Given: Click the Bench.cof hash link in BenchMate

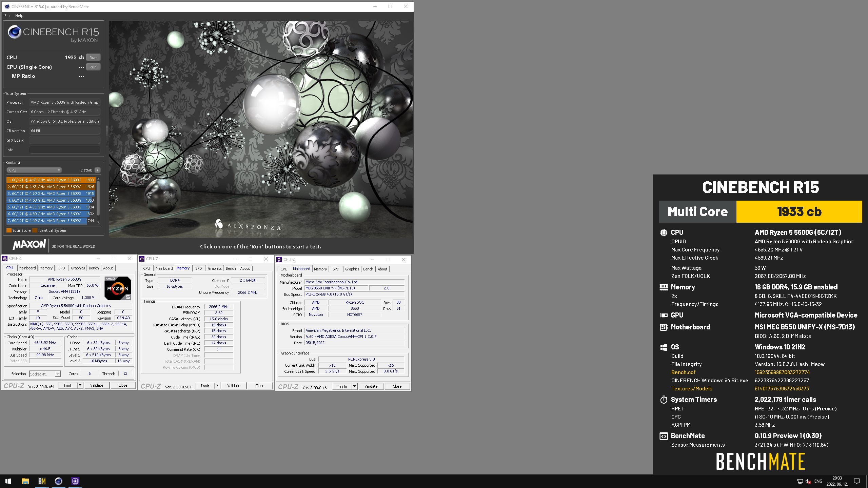Looking at the screenshot, I should pyautogui.click(x=782, y=372).
